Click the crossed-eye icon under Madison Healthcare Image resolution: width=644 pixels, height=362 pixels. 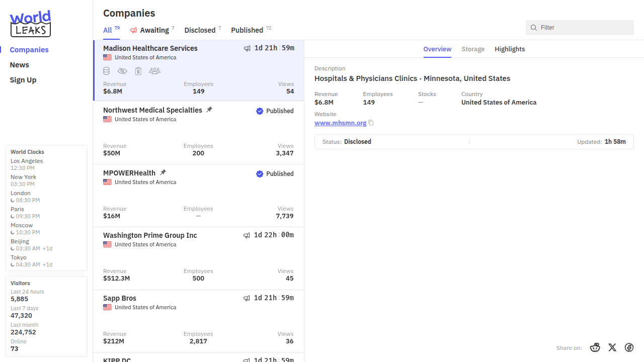tap(122, 71)
